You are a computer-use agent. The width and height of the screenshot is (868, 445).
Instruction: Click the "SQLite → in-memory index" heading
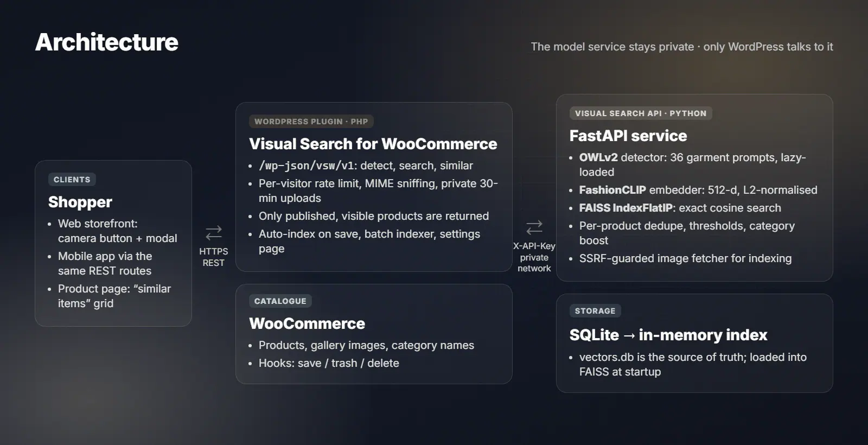tap(668, 335)
